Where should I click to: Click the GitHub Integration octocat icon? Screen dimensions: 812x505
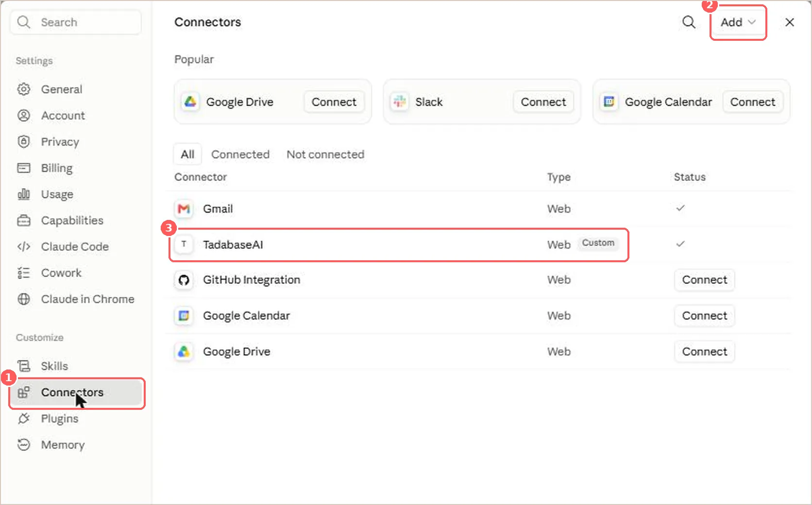[184, 280]
